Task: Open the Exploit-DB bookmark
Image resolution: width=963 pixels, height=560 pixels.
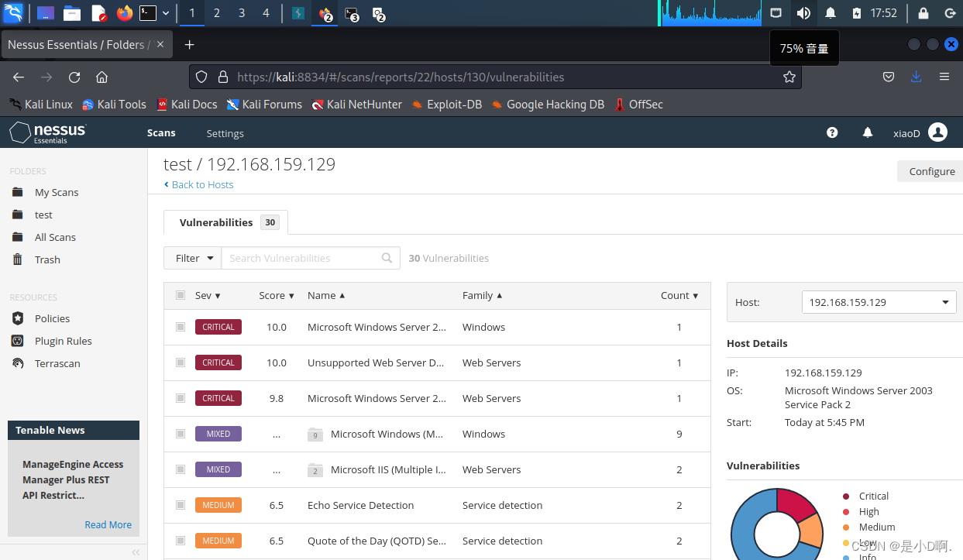Action: tap(446, 105)
